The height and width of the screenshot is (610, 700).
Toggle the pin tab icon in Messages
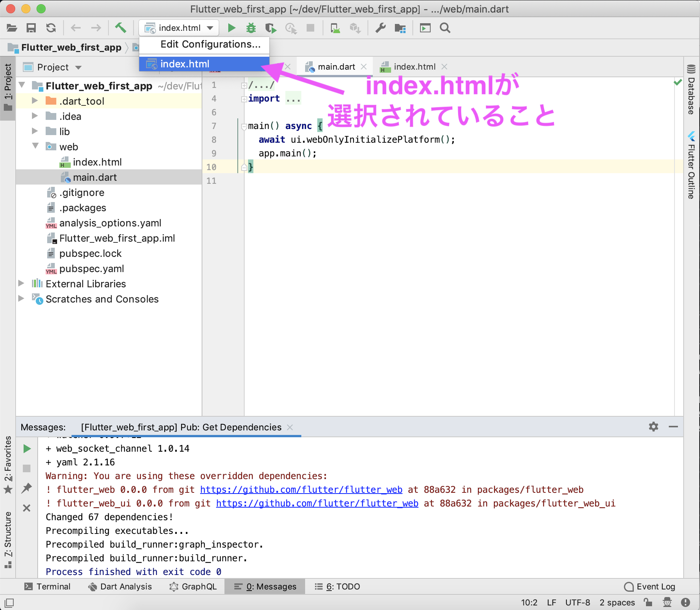pos(27,488)
